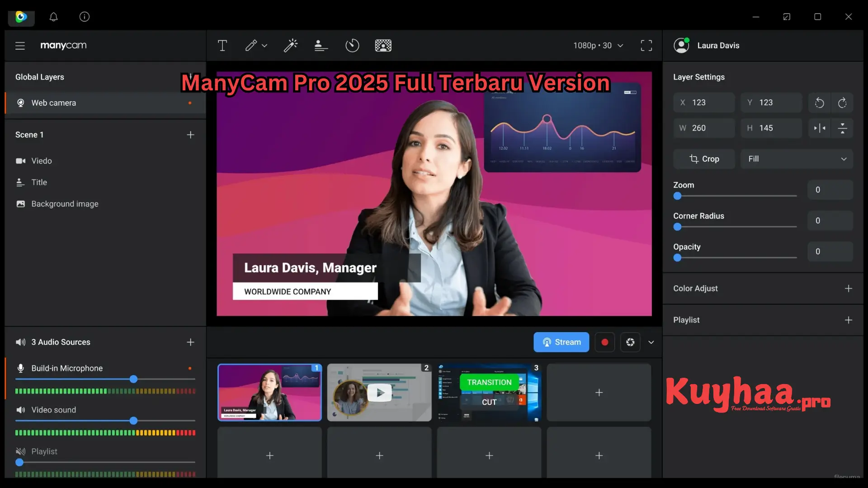Select Scene thumbnail 2 in timeline
The height and width of the screenshot is (488, 868).
coord(379,392)
